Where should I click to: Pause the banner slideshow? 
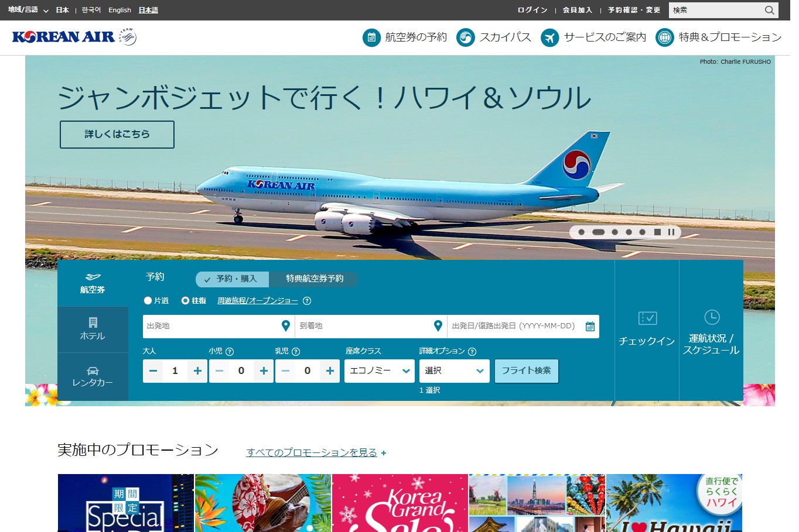[x=671, y=232]
